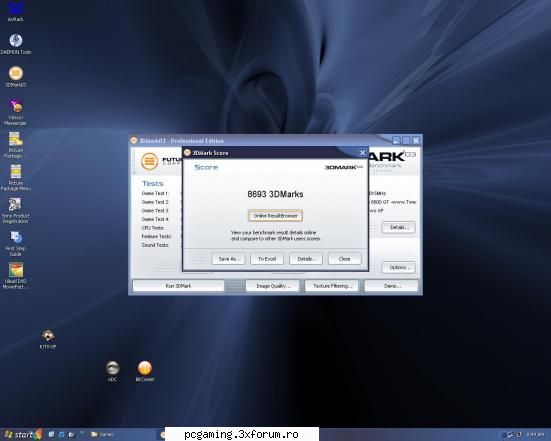Click the 'CPU Tests' label
This screenshot has height=441, width=551.
point(153,228)
